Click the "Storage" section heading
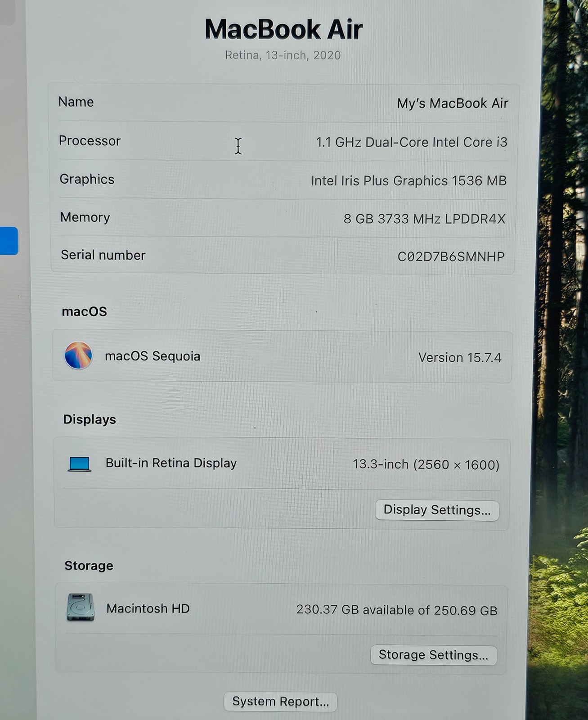Screen dimensions: 588x720 (x=89, y=566)
